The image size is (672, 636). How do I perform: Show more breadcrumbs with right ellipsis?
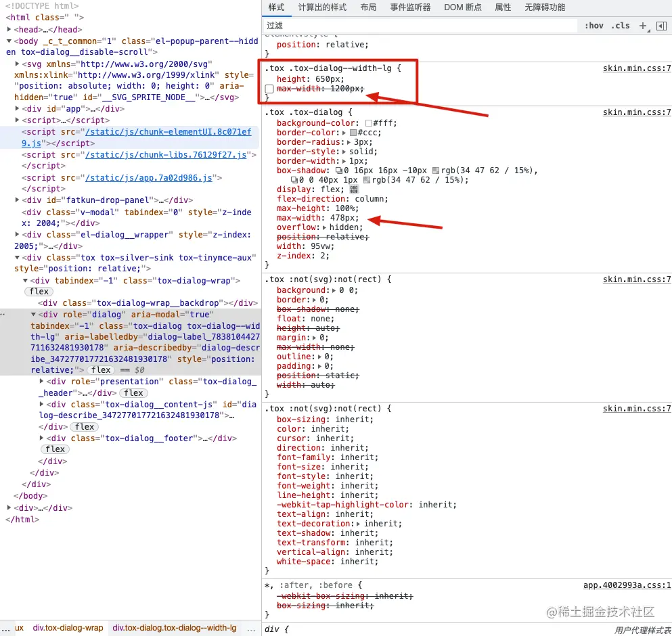(x=252, y=629)
